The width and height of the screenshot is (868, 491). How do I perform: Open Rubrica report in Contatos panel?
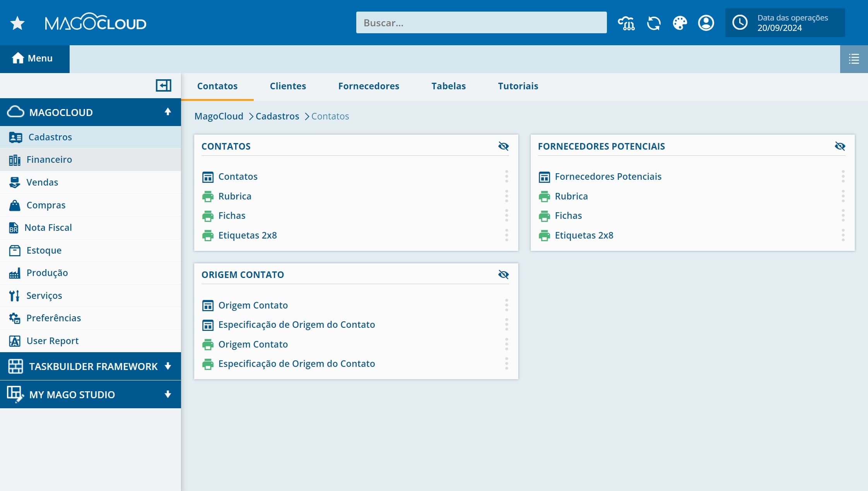click(235, 196)
